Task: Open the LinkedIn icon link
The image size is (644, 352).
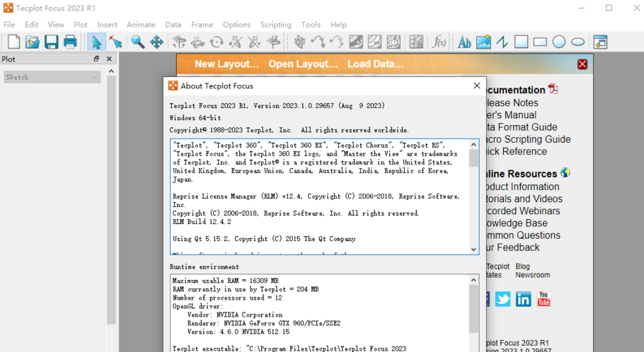Action: [523, 300]
